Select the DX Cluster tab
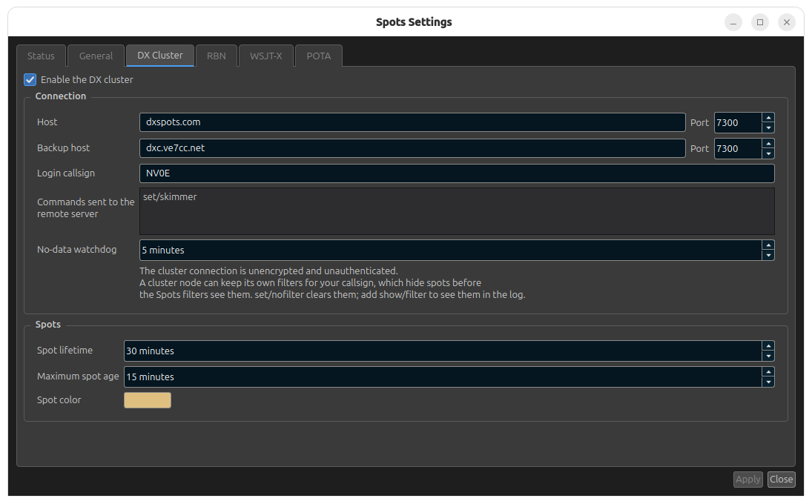 [x=160, y=56]
